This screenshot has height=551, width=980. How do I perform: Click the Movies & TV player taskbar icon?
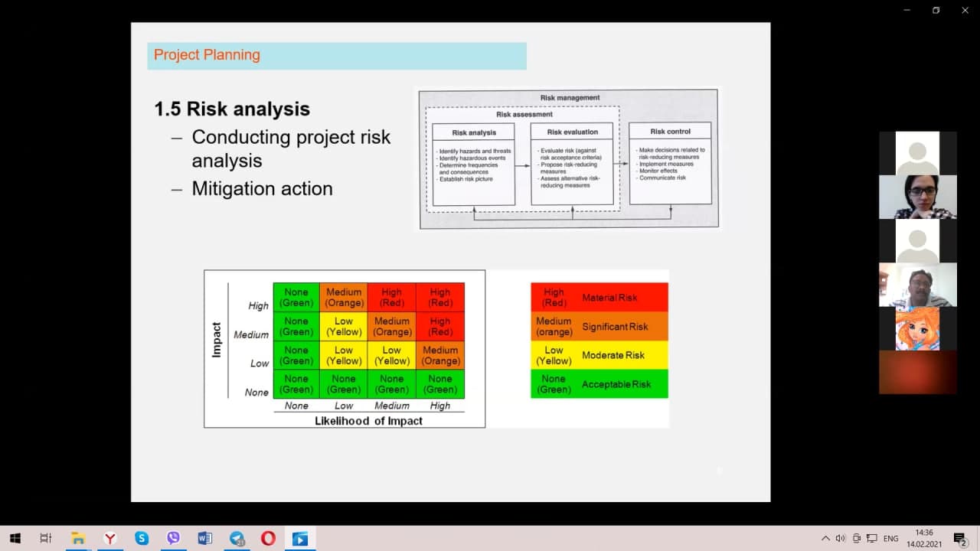tap(299, 539)
